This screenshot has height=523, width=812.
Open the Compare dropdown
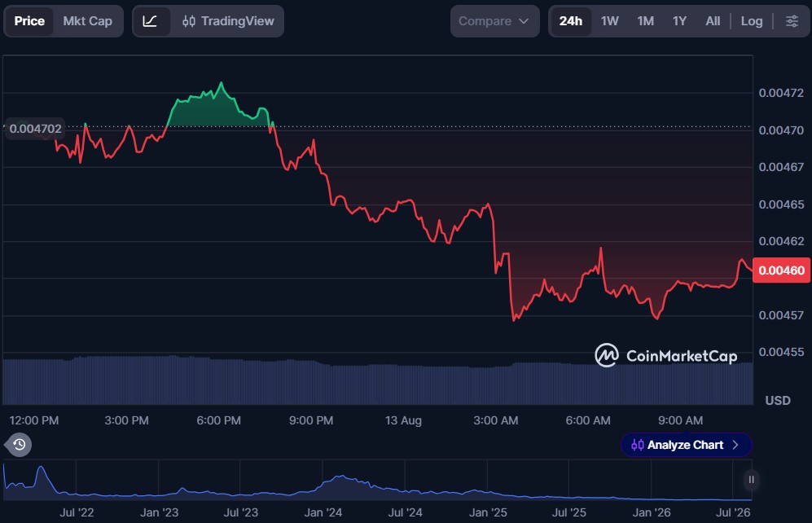pyautogui.click(x=494, y=21)
